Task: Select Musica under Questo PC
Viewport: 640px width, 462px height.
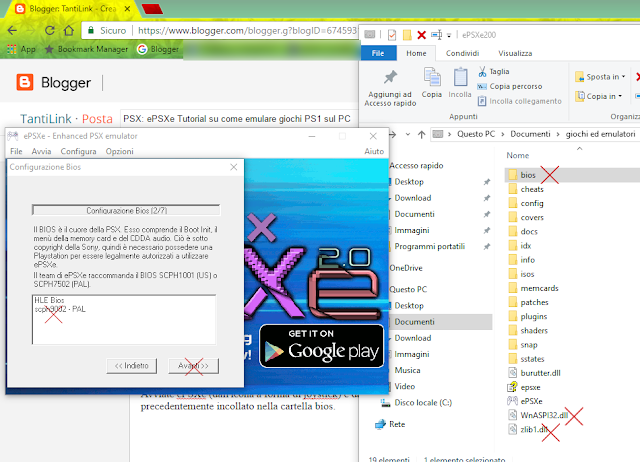Action: coord(407,371)
